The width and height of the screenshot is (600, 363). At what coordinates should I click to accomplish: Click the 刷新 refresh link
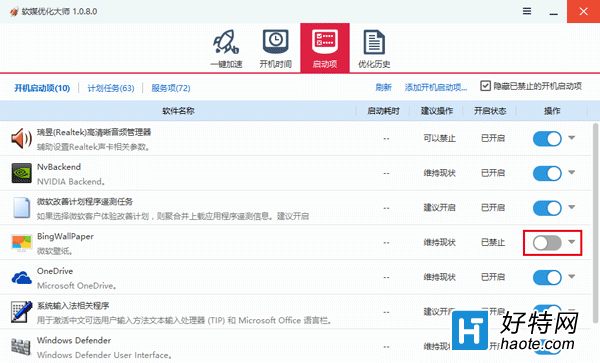tap(383, 88)
